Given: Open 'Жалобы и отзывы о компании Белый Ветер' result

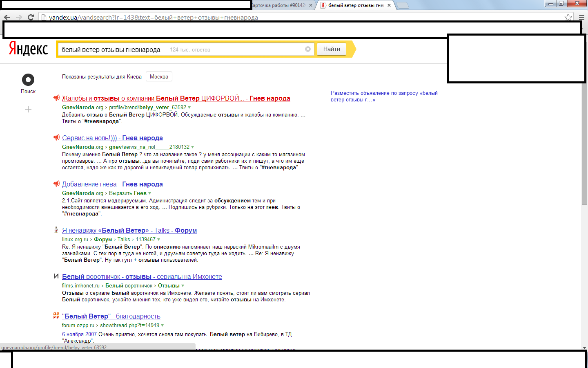Looking at the screenshot, I should tap(176, 98).
